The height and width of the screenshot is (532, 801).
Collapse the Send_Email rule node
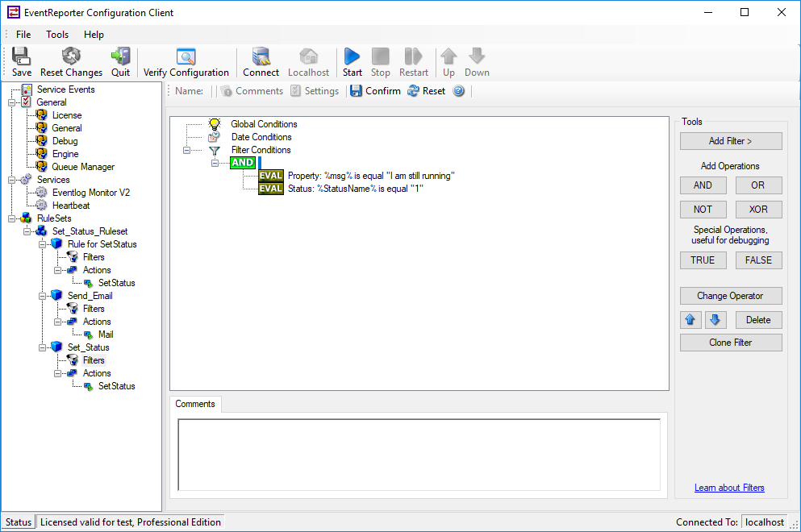pyautogui.click(x=43, y=296)
